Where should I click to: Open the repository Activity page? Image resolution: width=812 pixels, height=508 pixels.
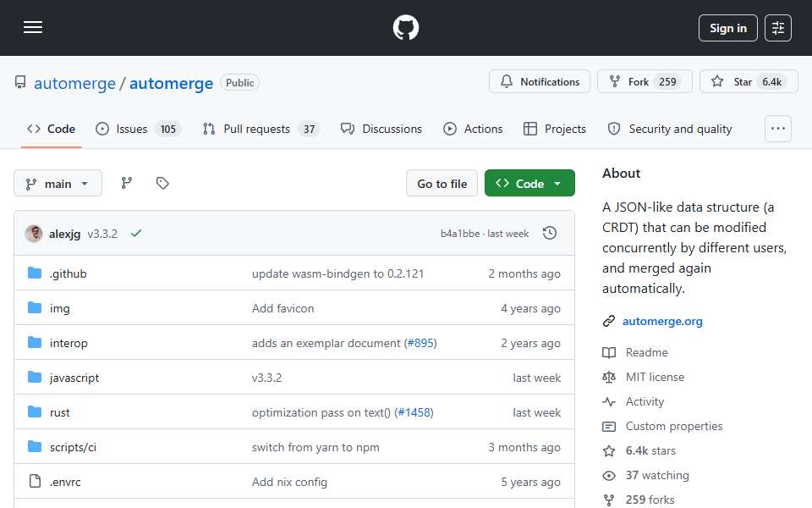click(645, 401)
